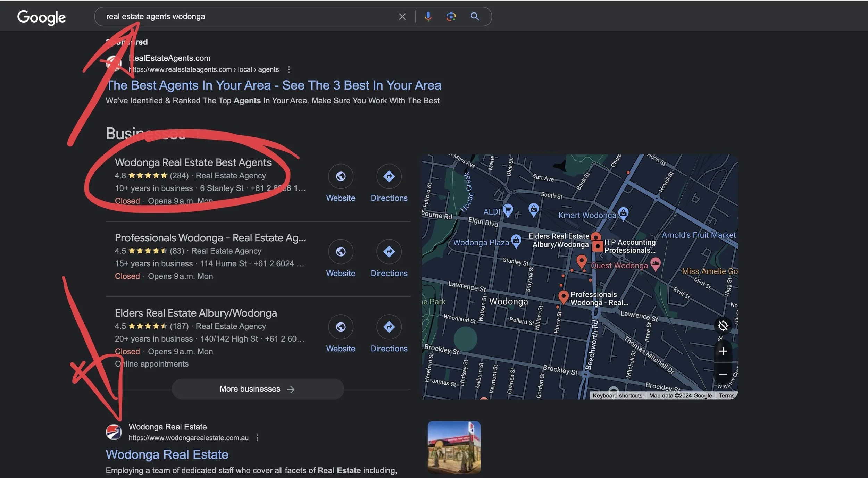Clear the search query with the X

pos(402,16)
